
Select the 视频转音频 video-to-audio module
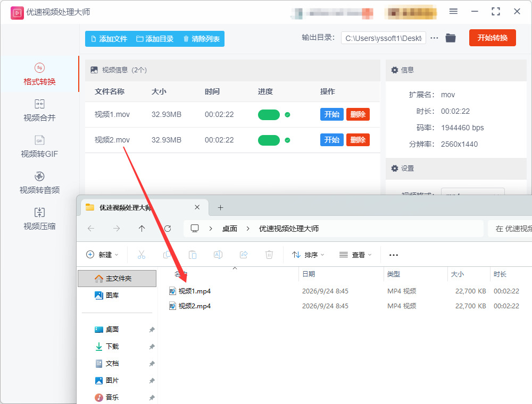[x=39, y=183]
